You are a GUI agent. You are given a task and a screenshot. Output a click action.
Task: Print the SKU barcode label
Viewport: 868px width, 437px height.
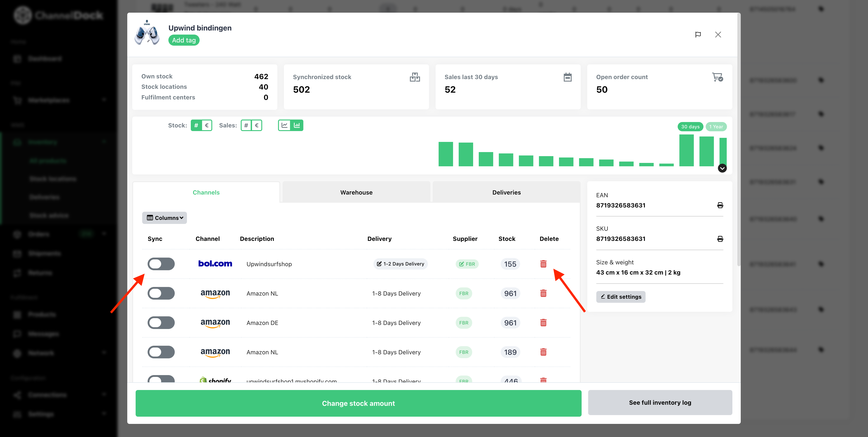pyautogui.click(x=720, y=239)
